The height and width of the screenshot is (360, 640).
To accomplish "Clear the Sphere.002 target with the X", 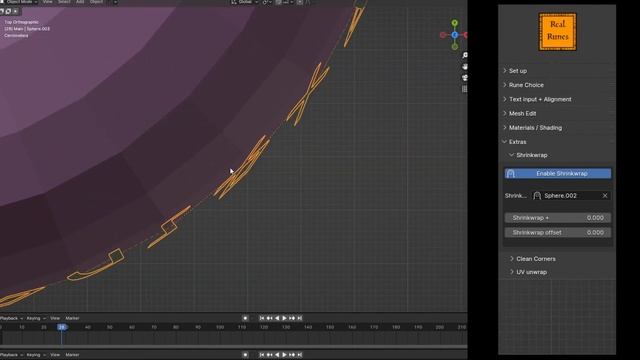I will 605,196.
